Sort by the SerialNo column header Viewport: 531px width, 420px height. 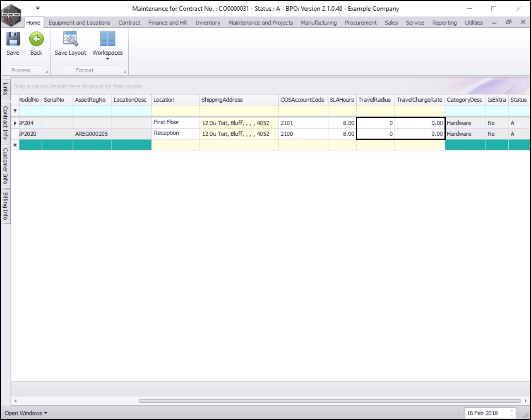[x=57, y=100]
